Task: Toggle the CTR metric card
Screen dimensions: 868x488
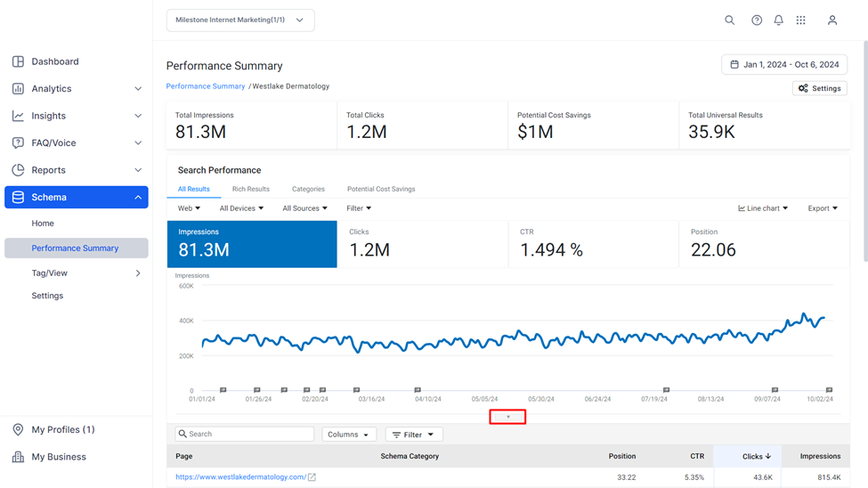Action: tap(594, 244)
